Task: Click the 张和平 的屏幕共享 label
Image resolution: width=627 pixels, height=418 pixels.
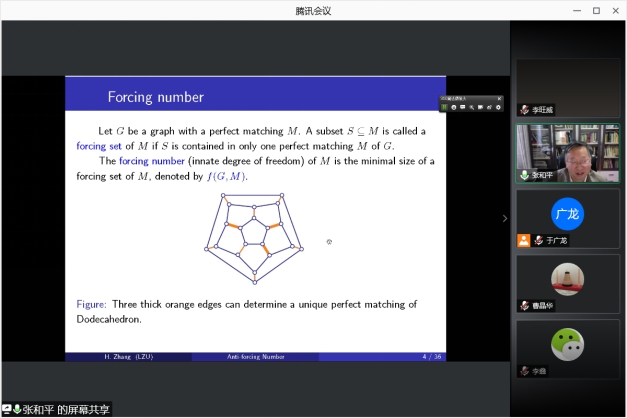Action: tap(66, 409)
